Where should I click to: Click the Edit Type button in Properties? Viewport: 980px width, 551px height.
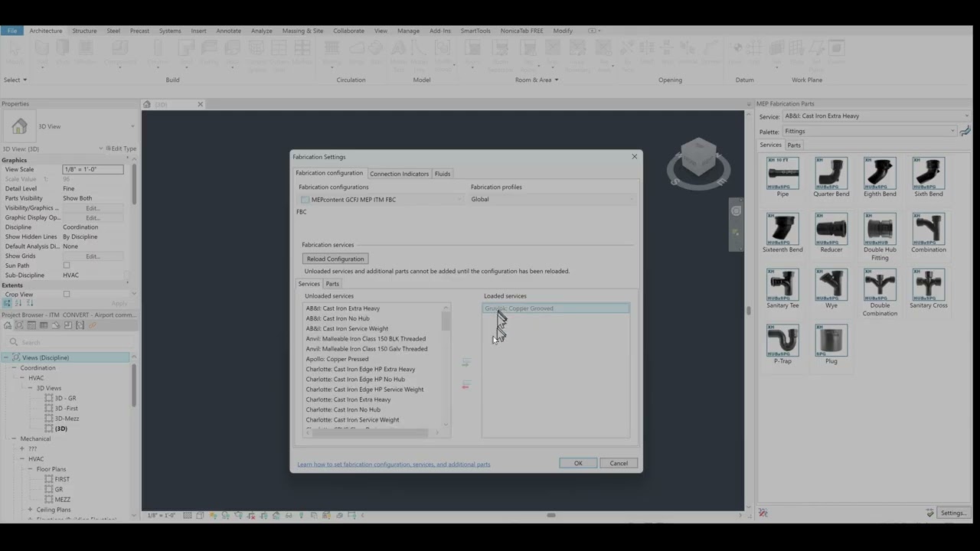click(121, 148)
